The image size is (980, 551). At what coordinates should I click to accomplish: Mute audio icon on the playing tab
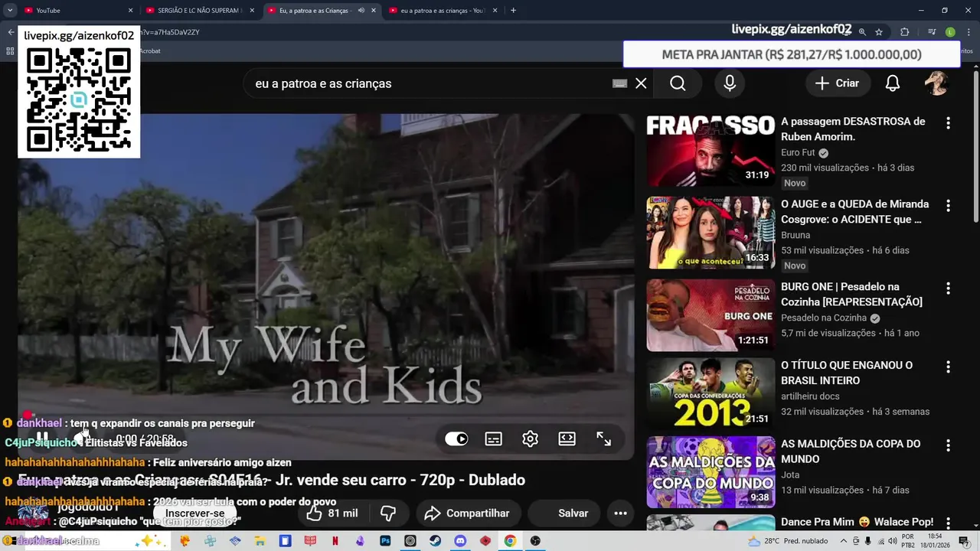coord(361,10)
